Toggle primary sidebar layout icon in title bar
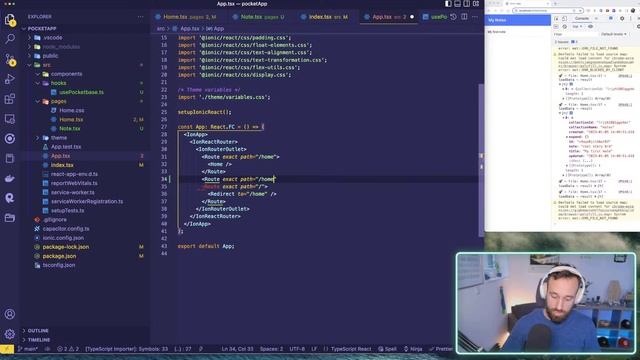This screenshot has height=360, width=640. (x=448, y=4)
